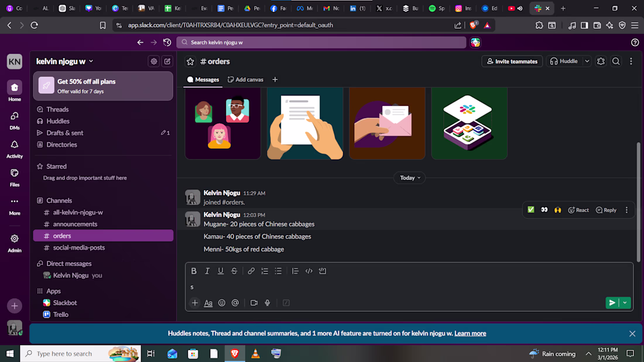Insert a code block

323,271
